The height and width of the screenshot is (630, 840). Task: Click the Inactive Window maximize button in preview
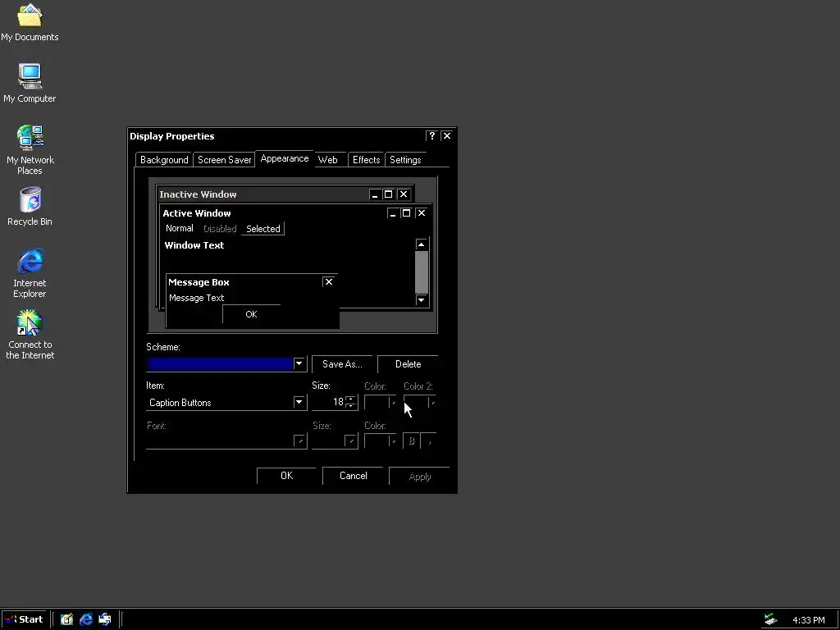388,194
